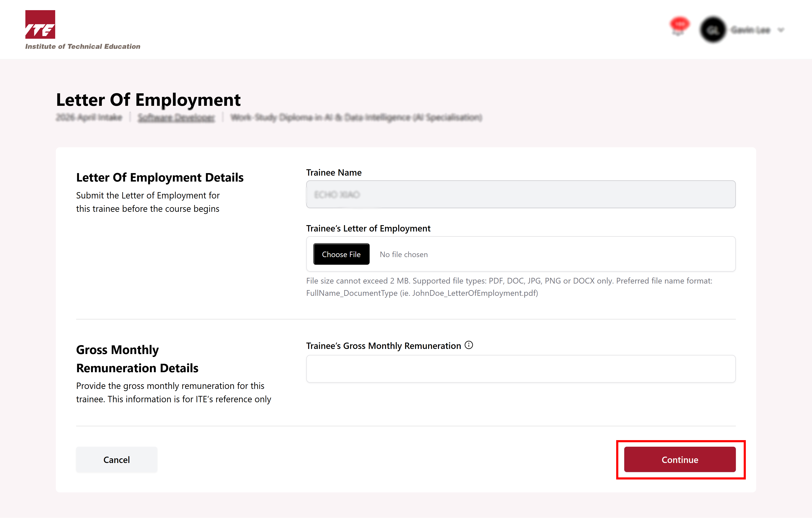Click the Trainee Name field
The image size is (812, 518).
coord(520,194)
